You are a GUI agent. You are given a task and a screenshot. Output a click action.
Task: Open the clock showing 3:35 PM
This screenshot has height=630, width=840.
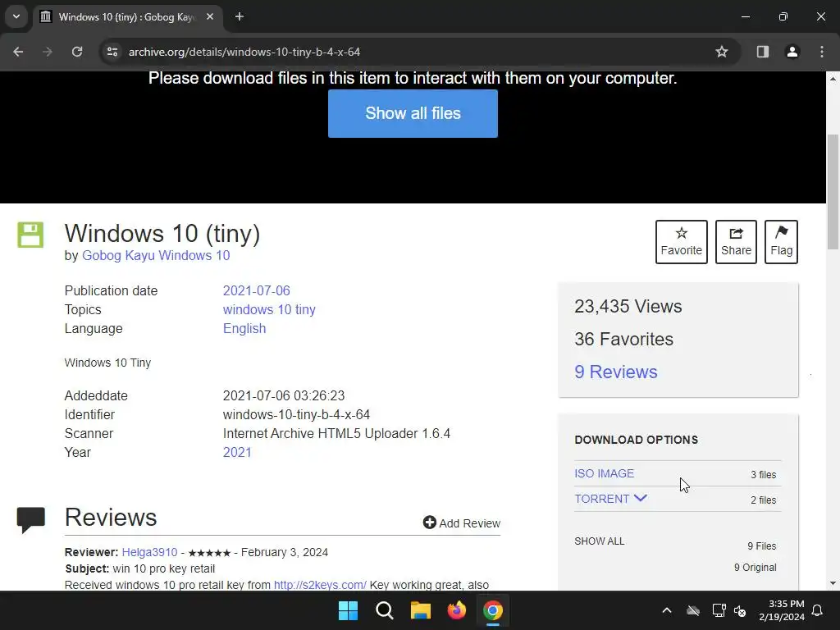point(782,610)
